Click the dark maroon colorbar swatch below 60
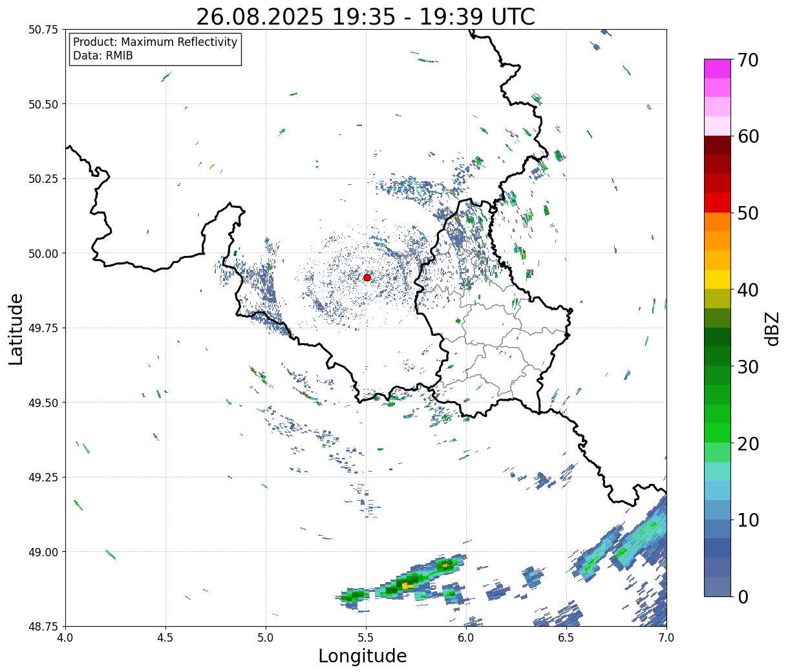788x672 pixels. coord(718,145)
